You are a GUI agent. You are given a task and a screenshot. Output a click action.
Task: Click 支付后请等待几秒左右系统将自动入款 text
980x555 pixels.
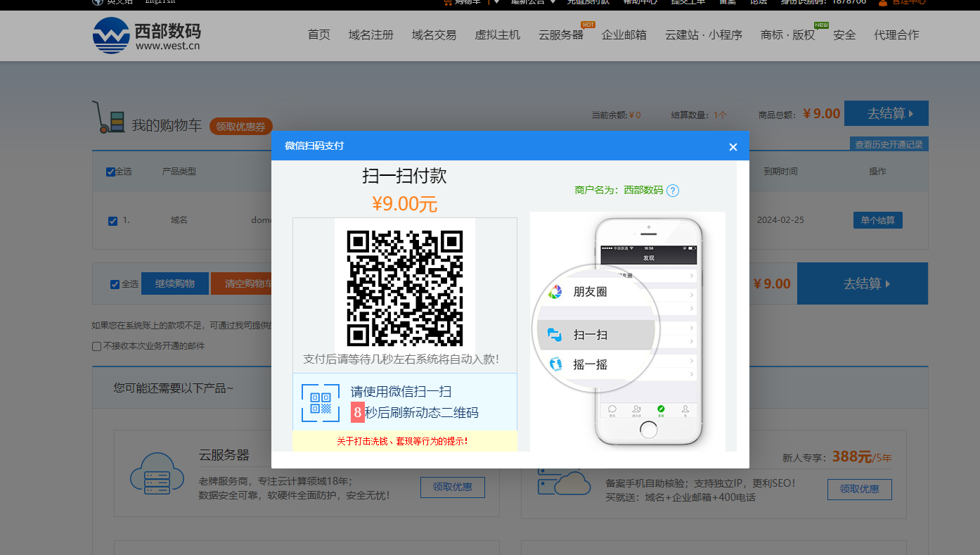click(x=401, y=359)
